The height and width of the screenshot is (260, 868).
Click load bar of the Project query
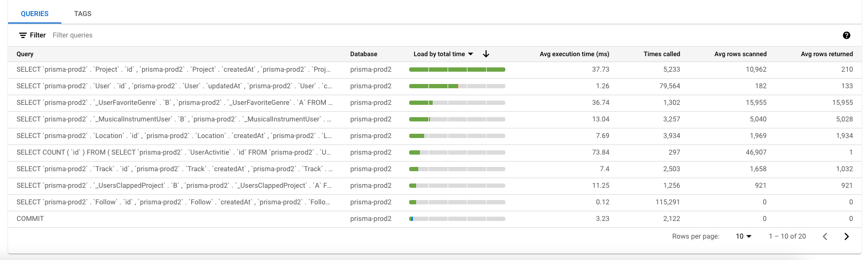pyautogui.click(x=457, y=70)
